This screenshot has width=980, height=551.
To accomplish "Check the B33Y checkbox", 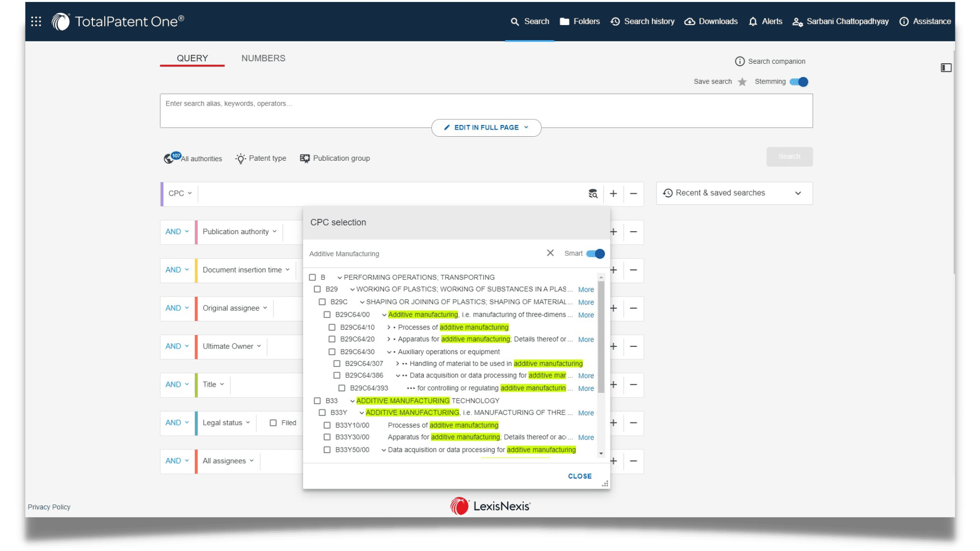I will [x=322, y=413].
